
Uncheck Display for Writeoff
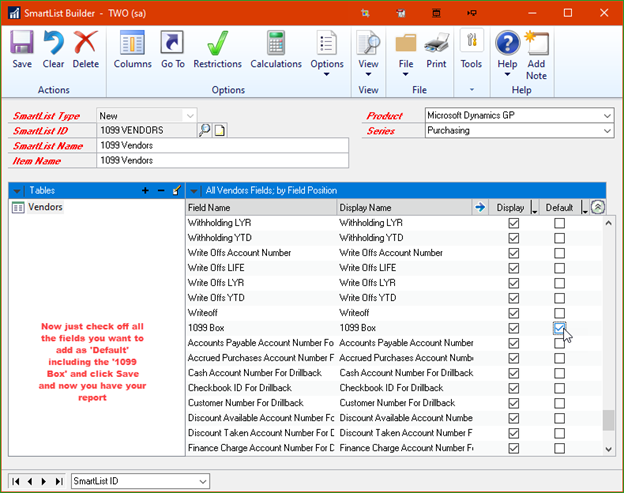coord(513,313)
